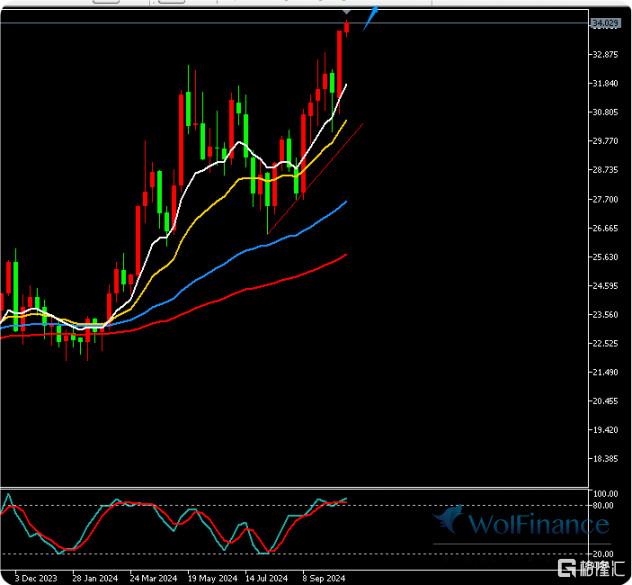Click the 80.00 stochastic level label
The height and width of the screenshot is (585, 632).
click(603, 506)
